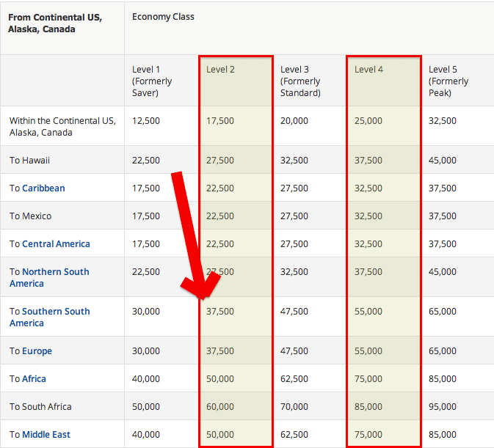Click 32,500 in the Continental US row

click(443, 121)
